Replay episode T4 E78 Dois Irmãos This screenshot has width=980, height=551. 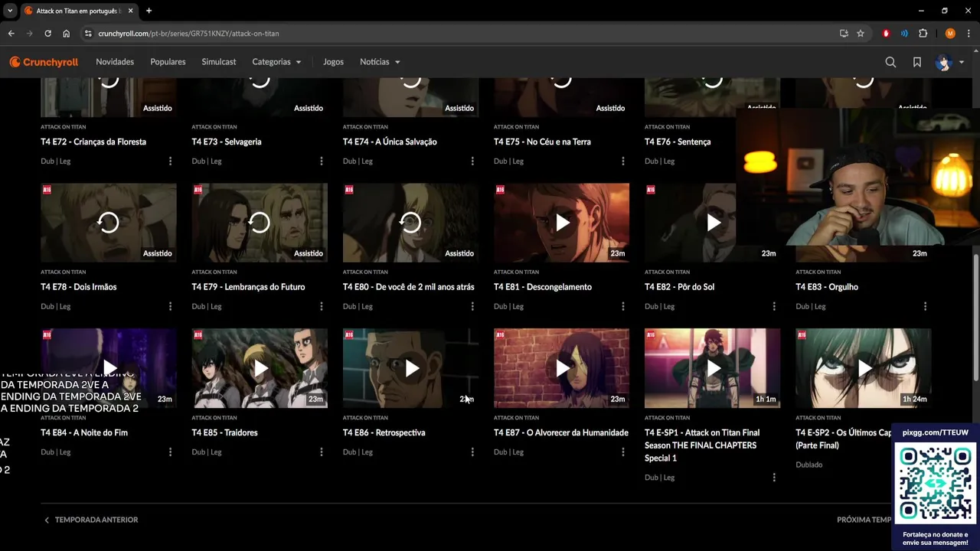coord(108,223)
